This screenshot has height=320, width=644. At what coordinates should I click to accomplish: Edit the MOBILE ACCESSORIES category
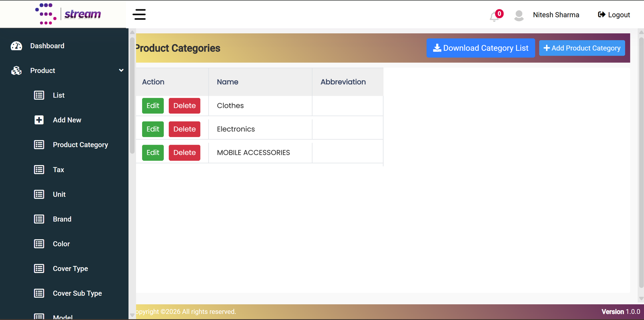153,153
